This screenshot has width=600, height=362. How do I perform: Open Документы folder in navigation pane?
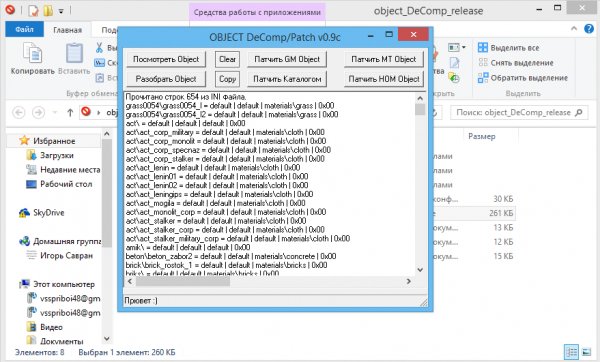pos(55,341)
